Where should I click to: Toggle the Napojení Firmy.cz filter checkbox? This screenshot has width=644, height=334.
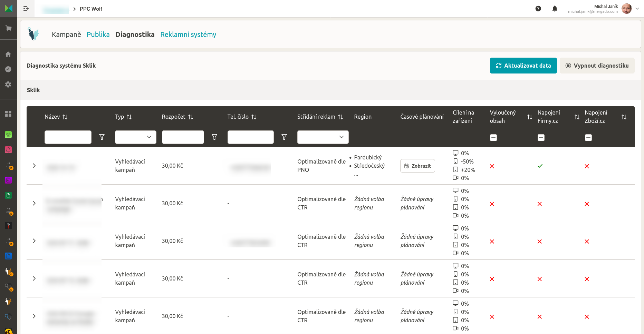click(541, 138)
